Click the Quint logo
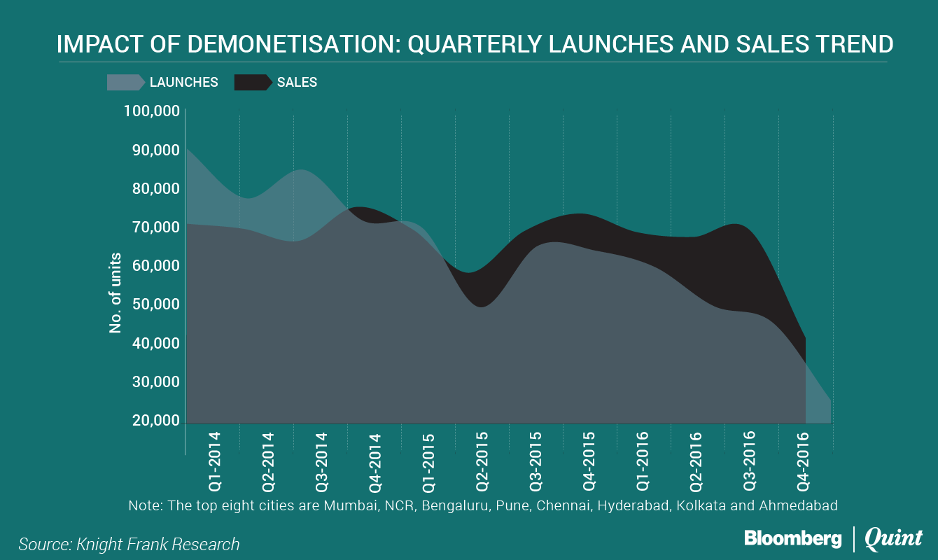This screenshot has width=938, height=560. click(894, 538)
